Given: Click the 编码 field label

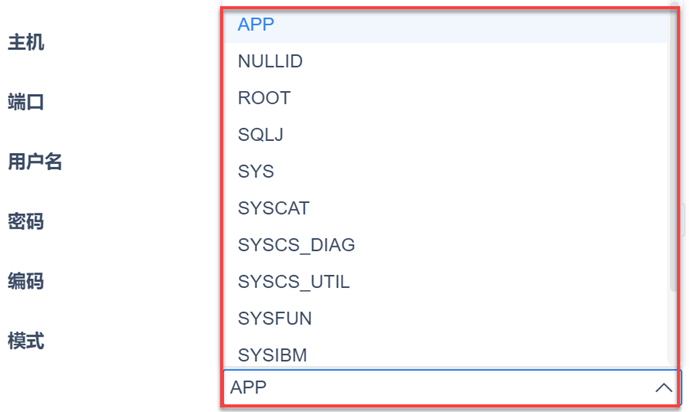Looking at the screenshot, I should click(26, 281).
